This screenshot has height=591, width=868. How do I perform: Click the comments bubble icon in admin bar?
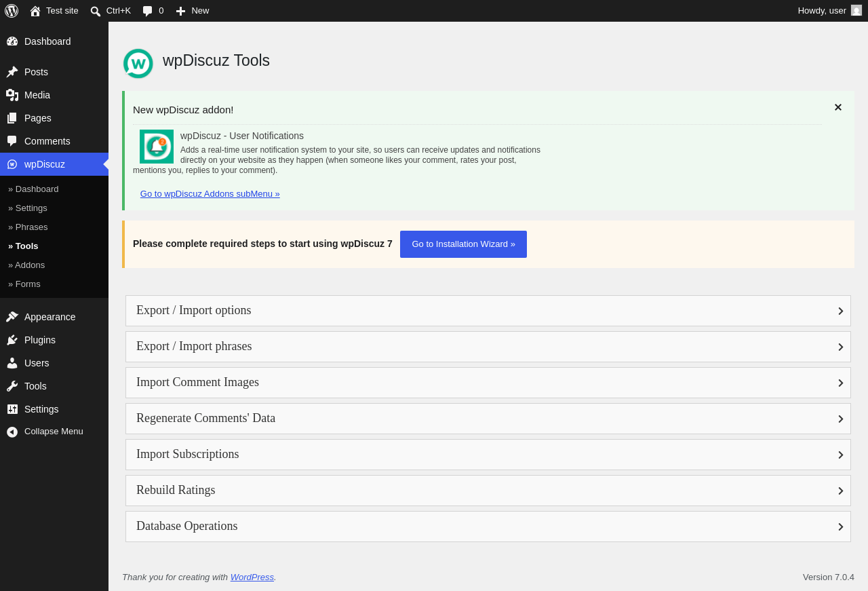click(x=148, y=11)
